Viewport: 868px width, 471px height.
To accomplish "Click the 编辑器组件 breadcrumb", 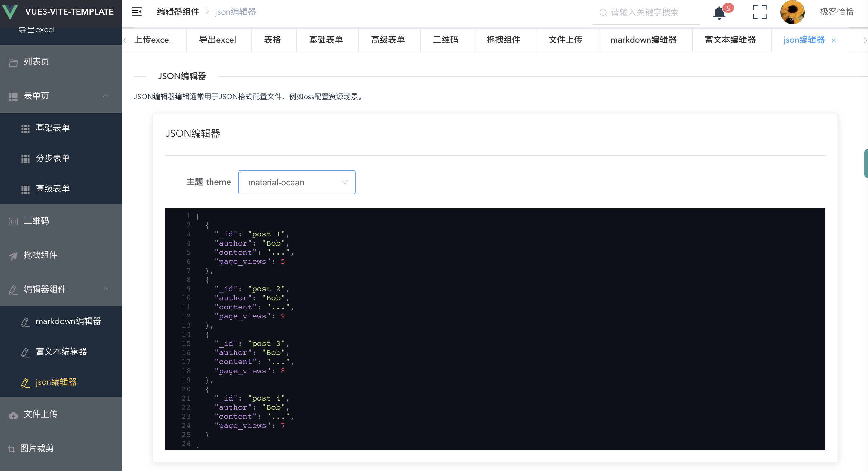I will tap(178, 12).
